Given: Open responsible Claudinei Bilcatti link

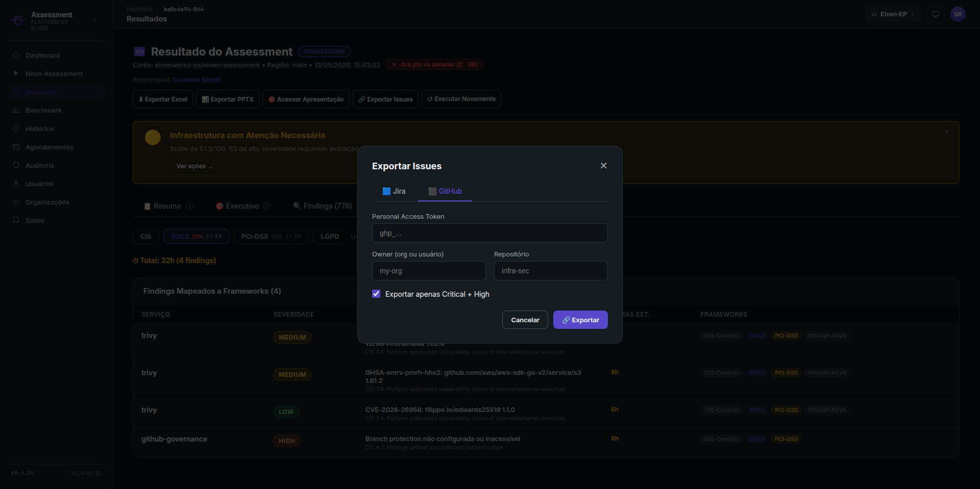Looking at the screenshot, I should pyautogui.click(x=197, y=80).
